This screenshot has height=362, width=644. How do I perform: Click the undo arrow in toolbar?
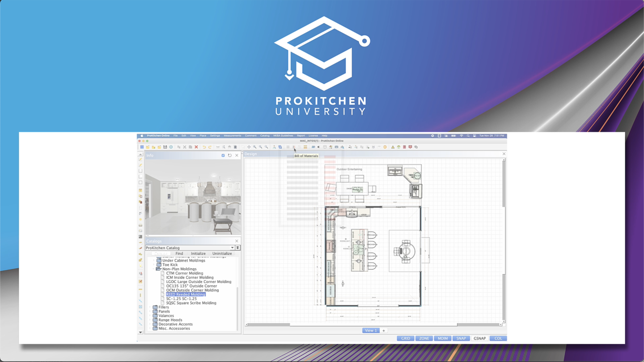tap(204, 147)
